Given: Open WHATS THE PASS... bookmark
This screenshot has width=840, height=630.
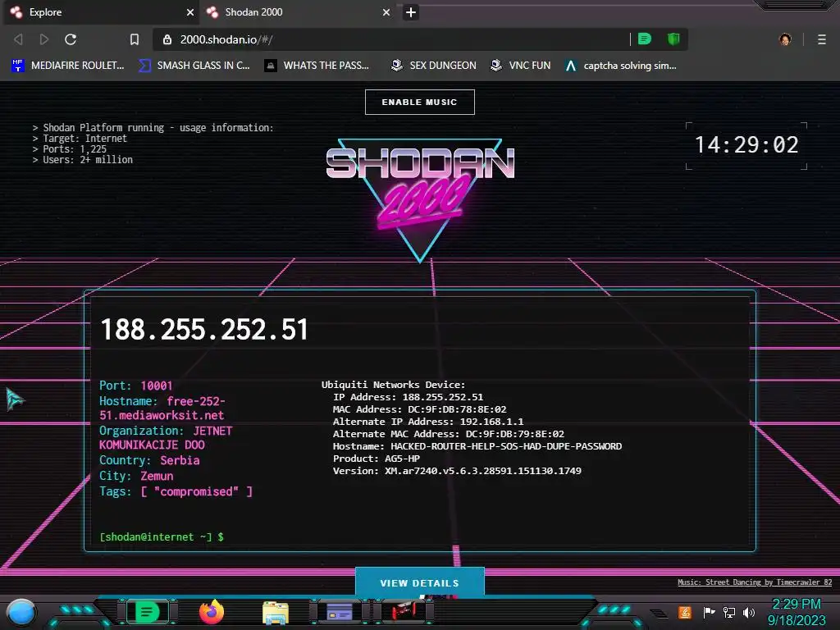Looking at the screenshot, I should click(317, 66).
